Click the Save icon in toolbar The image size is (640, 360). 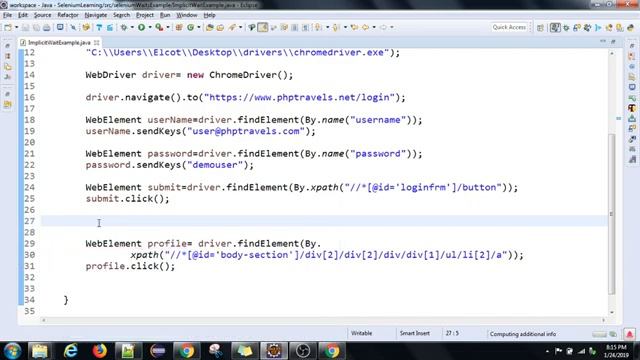[25, 27]
